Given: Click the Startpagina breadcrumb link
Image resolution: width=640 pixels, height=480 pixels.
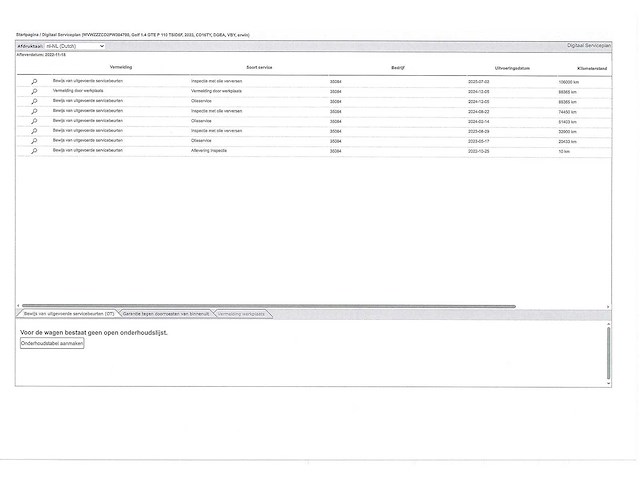Looking at the screenshot, I should pyautogui.click(x=27, y=34).
